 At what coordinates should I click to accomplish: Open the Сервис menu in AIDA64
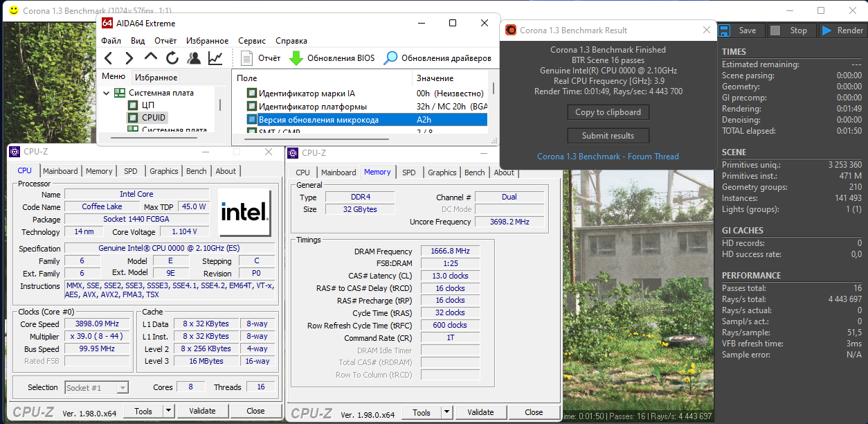click(252, 41)
